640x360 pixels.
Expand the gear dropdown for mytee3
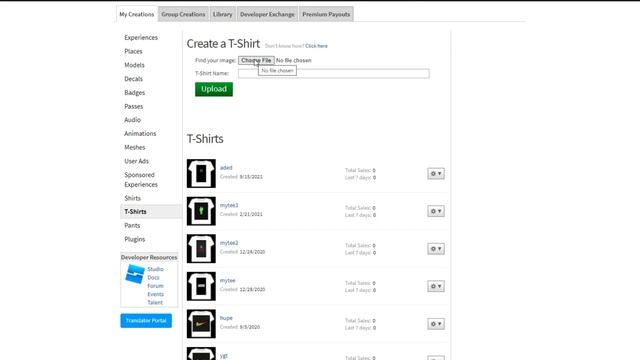click(436, 211)
